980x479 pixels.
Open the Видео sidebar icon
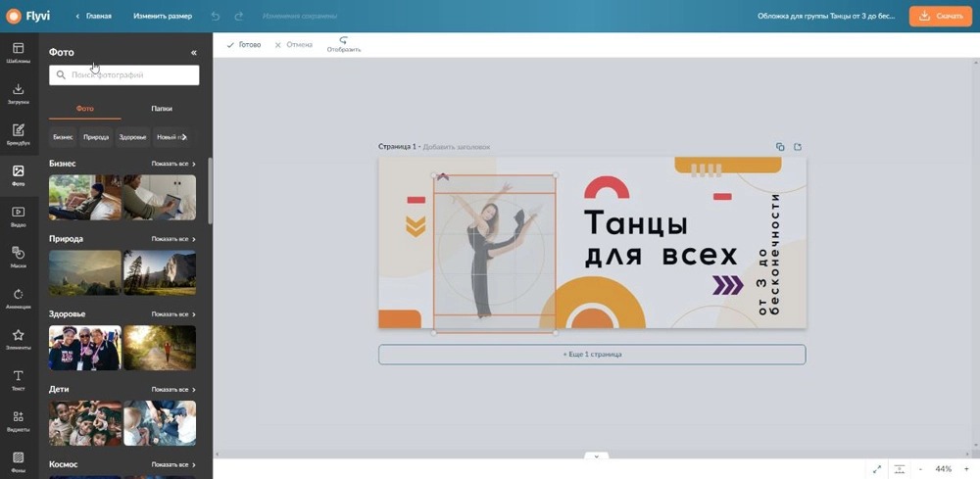[18, 216]
